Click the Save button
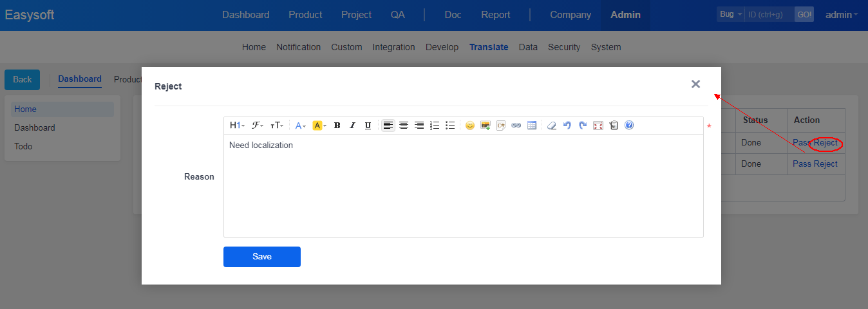This screenshot has height=309, width=868. coord(262,256)
